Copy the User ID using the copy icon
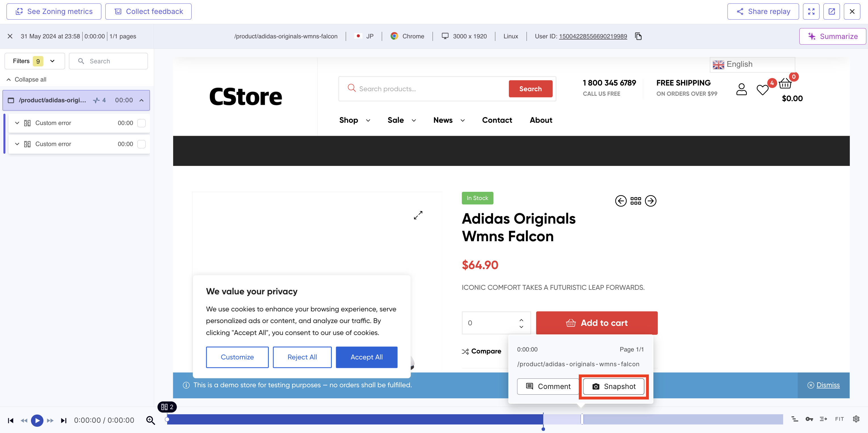868x433 pixels. [639, 36]
